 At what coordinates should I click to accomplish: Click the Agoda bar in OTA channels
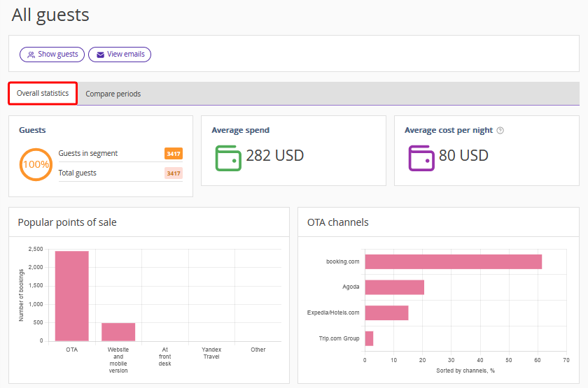(394, 287)
